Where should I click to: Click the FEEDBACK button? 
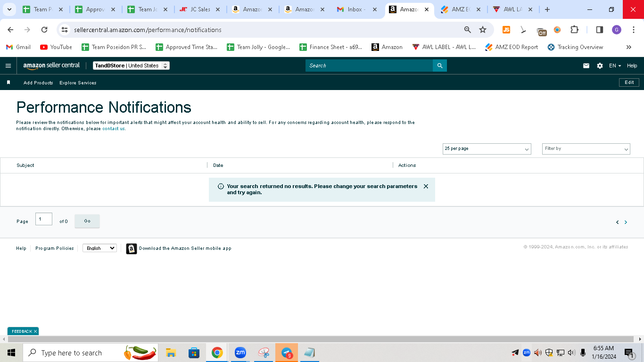(x=22, y=331)
